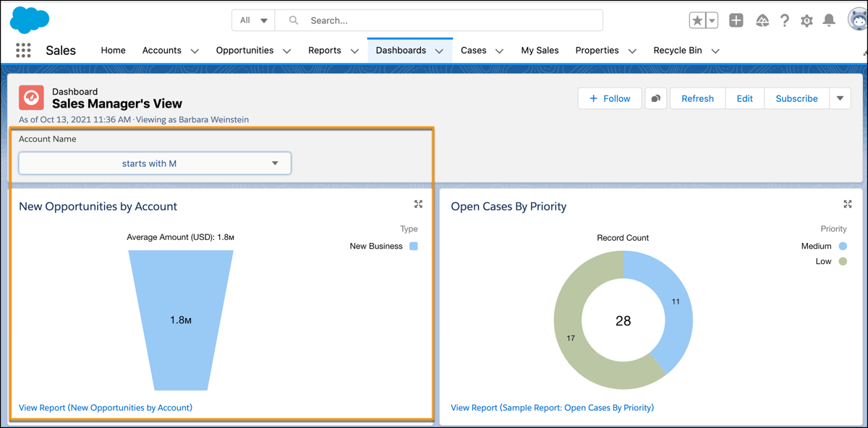Open View Report (Sample Report: Open Cases By Priority)
This screenshot has width=868, height=428.
coord(552,408)
